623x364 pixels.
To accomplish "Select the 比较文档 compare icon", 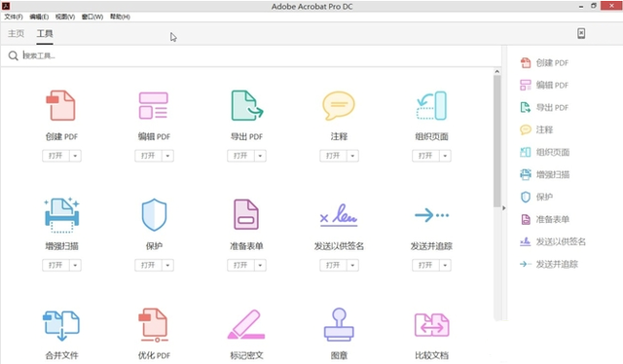I will tap(432, 325).
